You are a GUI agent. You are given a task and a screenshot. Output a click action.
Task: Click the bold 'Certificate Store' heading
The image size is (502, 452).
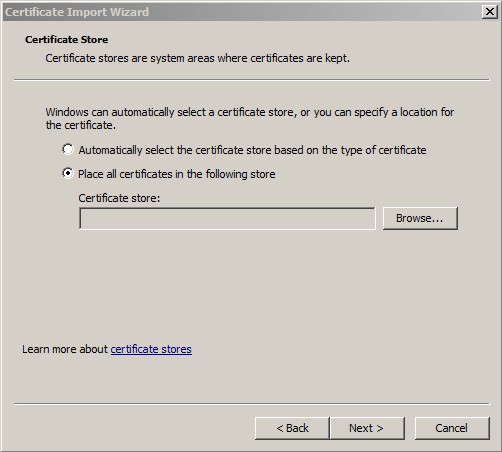(x=66, y=39)
